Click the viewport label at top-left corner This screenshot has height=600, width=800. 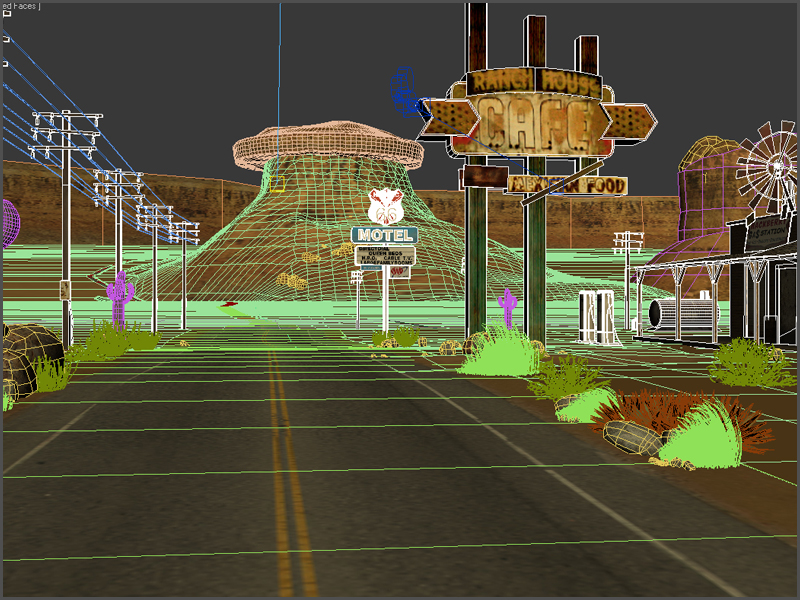[20, 5]
